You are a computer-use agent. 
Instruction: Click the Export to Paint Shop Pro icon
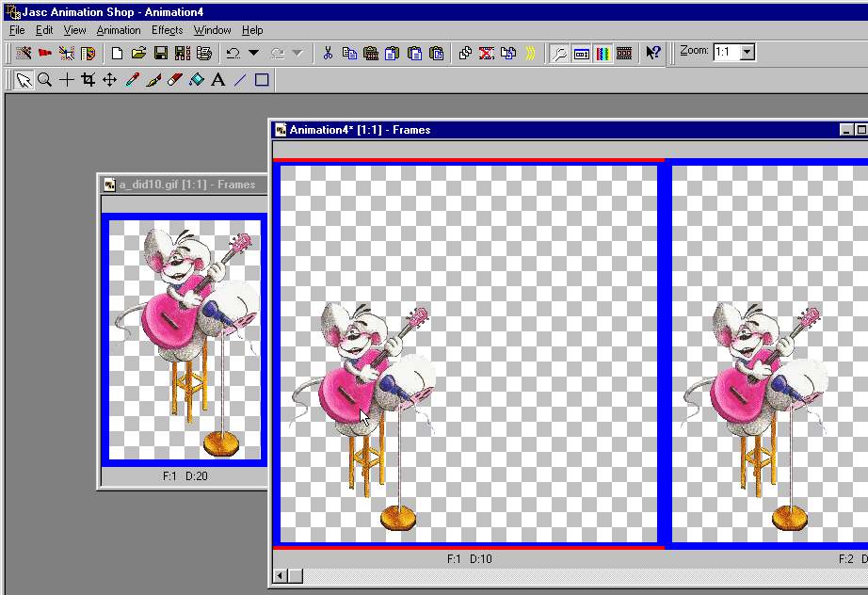pyautogui.click(x=88, y=53)
